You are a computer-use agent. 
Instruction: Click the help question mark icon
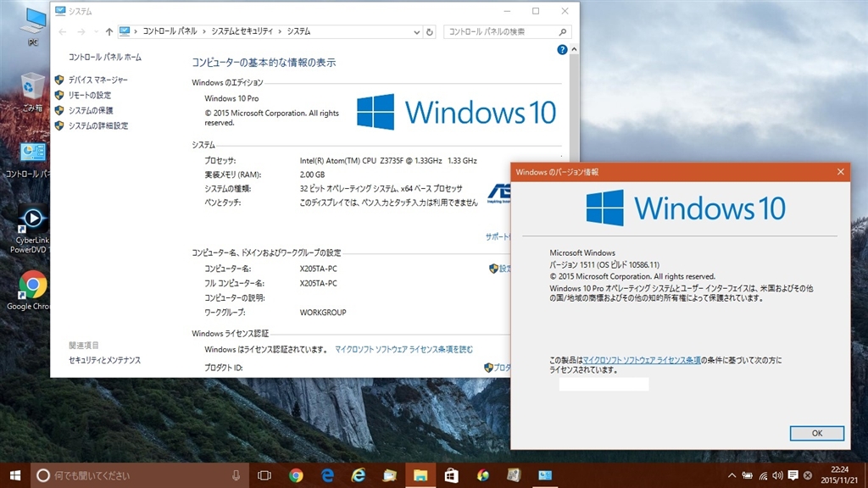(x=562, y=50)
